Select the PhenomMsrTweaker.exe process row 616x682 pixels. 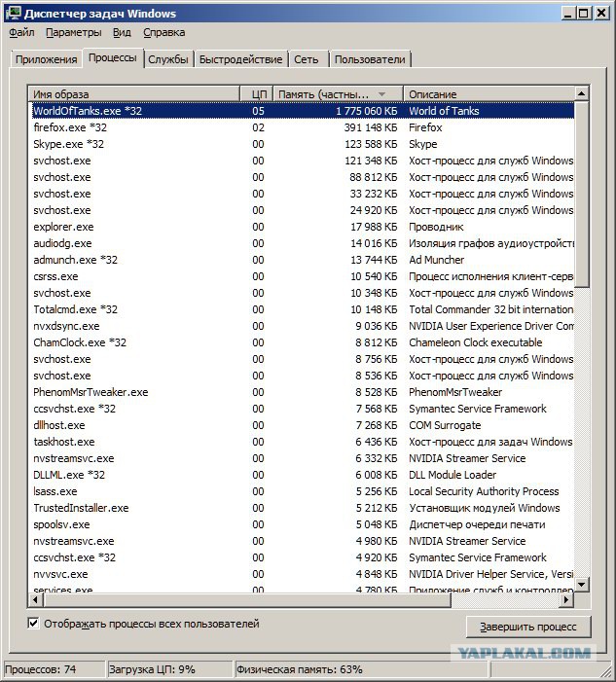click(303, 392)
